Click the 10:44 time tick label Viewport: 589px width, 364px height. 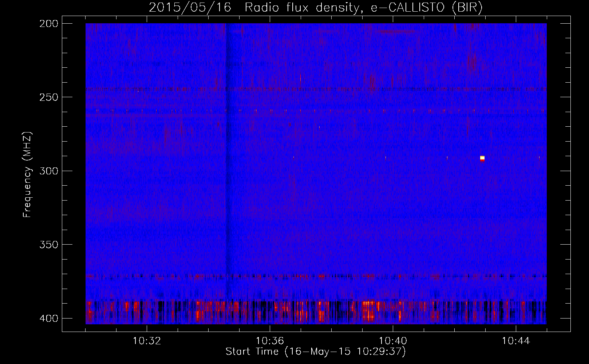tap(516, 341)
